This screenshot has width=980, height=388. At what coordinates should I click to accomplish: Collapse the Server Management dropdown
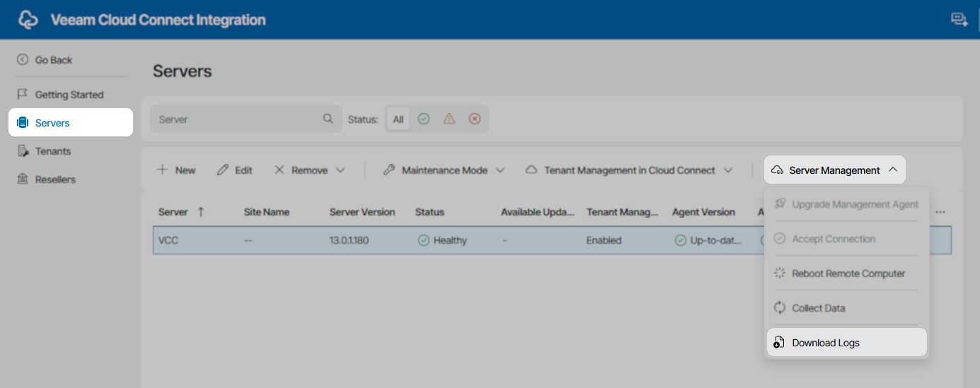pos(834,170)
